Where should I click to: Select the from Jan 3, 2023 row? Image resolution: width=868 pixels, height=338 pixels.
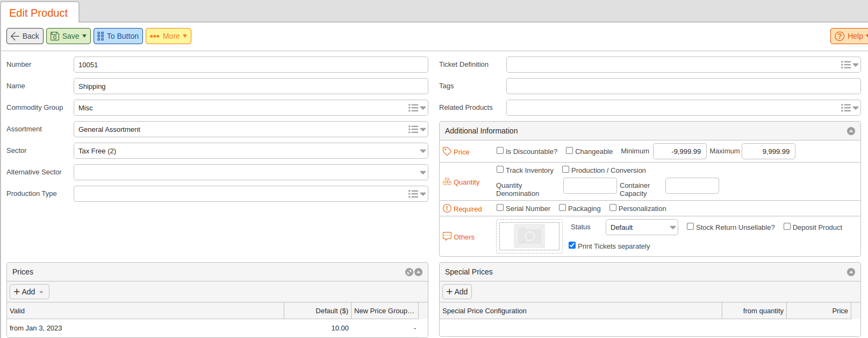[x=213, y=328]
